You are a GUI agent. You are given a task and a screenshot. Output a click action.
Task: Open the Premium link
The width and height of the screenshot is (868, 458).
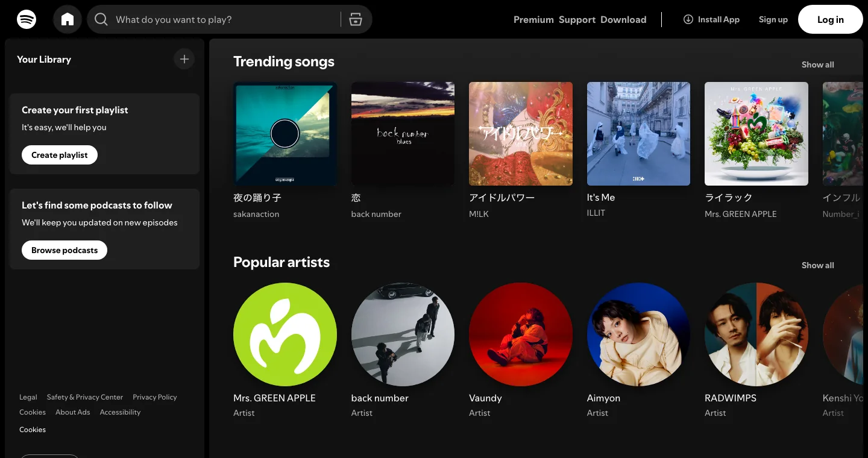click(x=533, y=19)
